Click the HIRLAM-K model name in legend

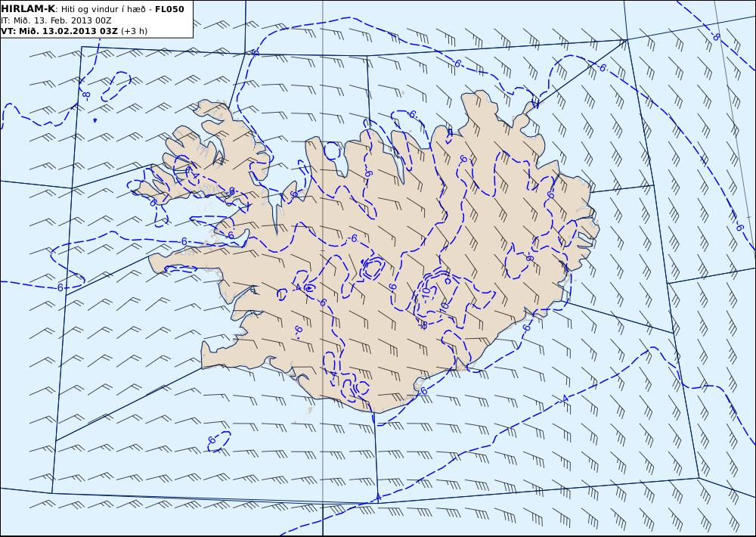(x=28, y=9)
